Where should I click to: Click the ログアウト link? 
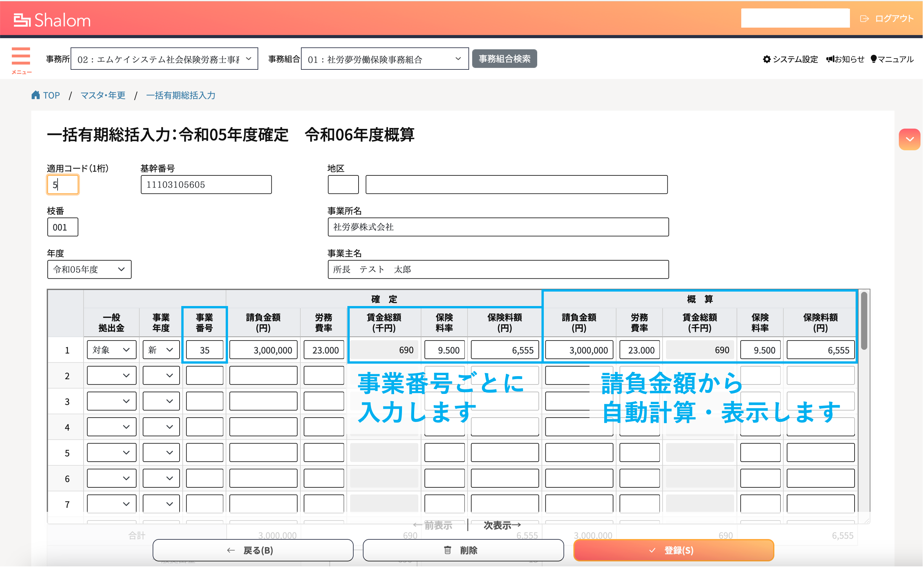894,18
